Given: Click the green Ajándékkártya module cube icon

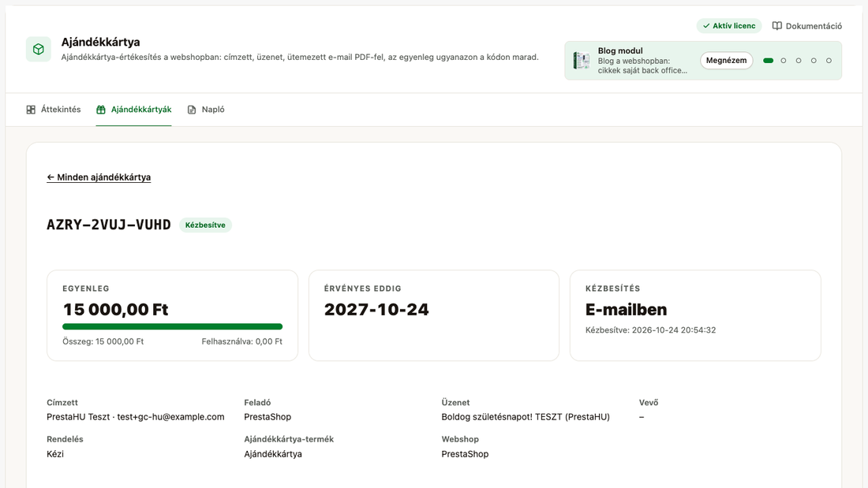Looking at the screenshot, I should pos(38,49).
